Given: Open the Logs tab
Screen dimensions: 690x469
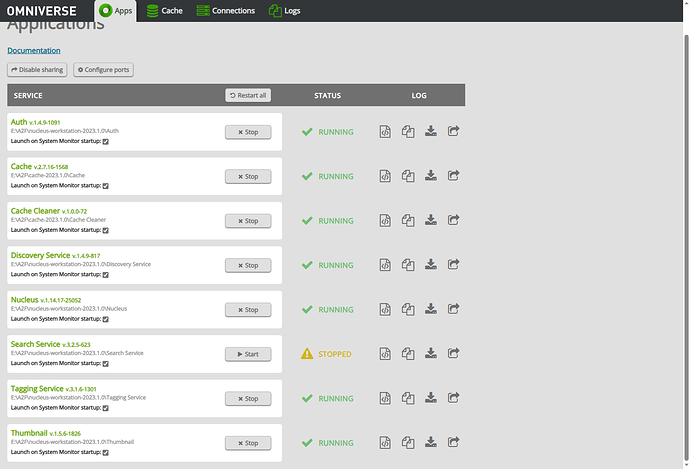Looking at the screenshot, I should pyautogui.click(x=285, y=11).
